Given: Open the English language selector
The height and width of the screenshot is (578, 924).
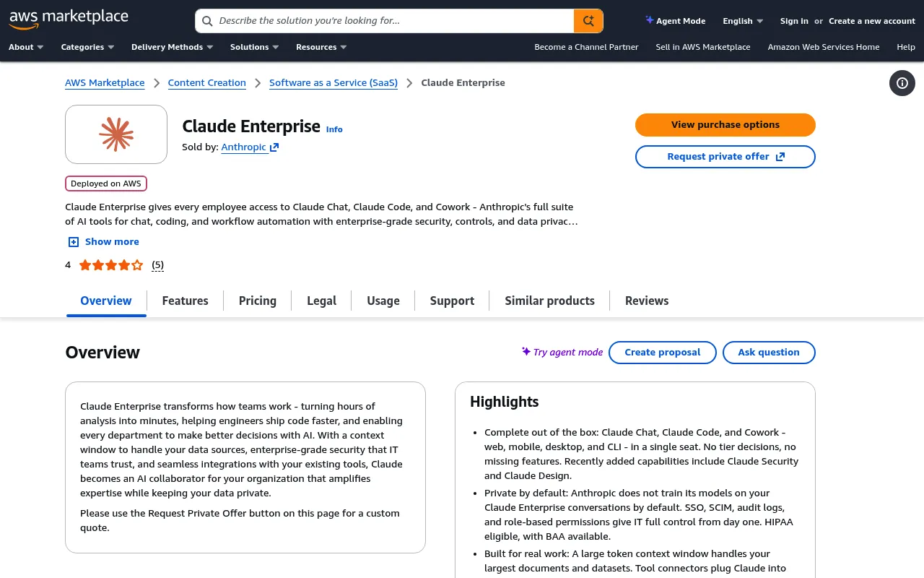Looking at the screenshot, I should pos(743,21).
